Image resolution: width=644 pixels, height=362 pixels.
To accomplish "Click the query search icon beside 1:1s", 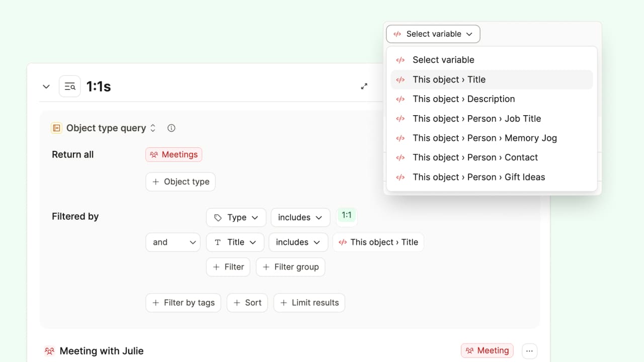I will (69, 86).
